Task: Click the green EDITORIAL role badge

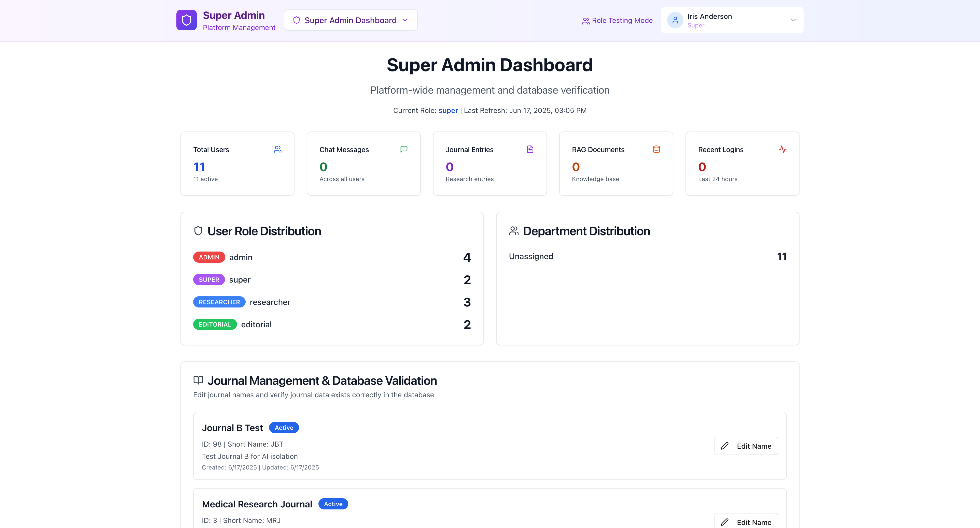Action: click(215, 325)
